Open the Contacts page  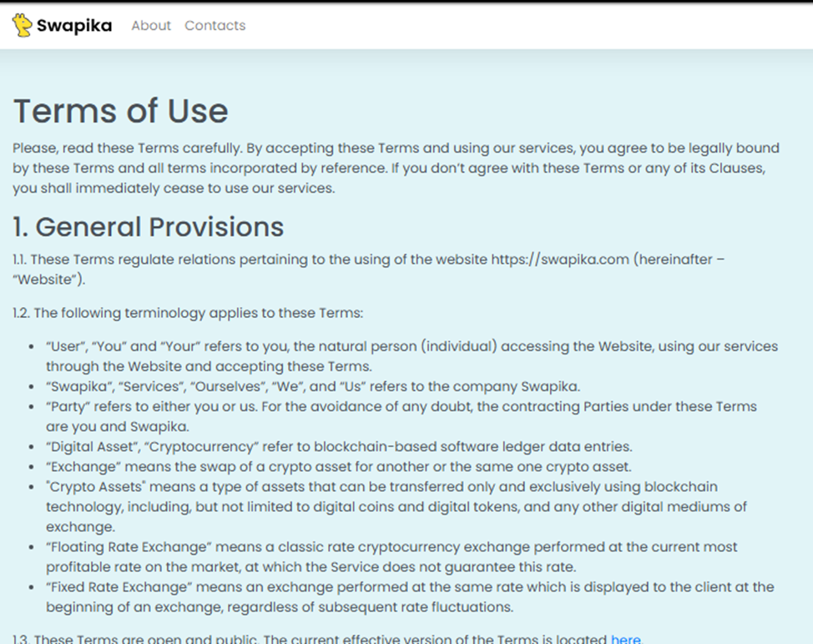coord(215,25)
